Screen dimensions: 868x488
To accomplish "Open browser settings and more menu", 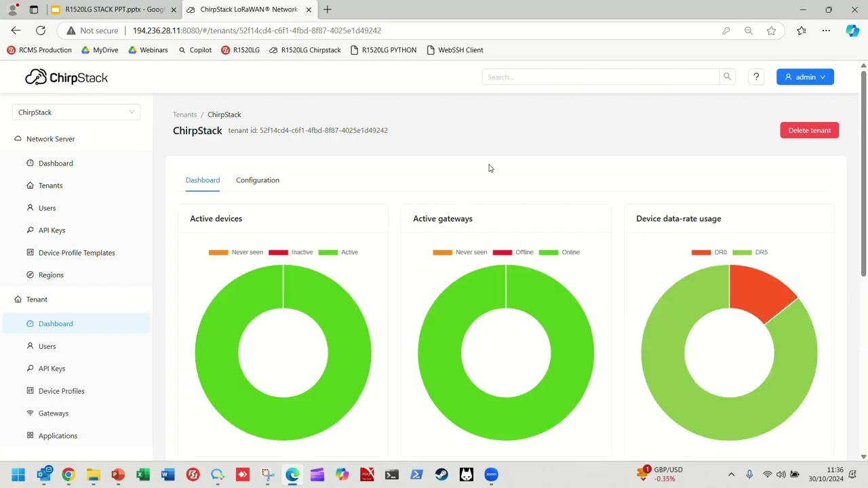I will tap(826, 30).
